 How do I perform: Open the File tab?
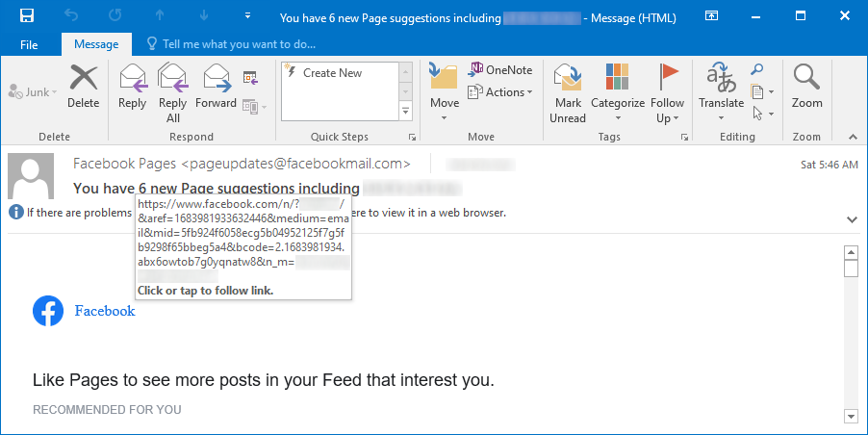click(x=29, y=44)
